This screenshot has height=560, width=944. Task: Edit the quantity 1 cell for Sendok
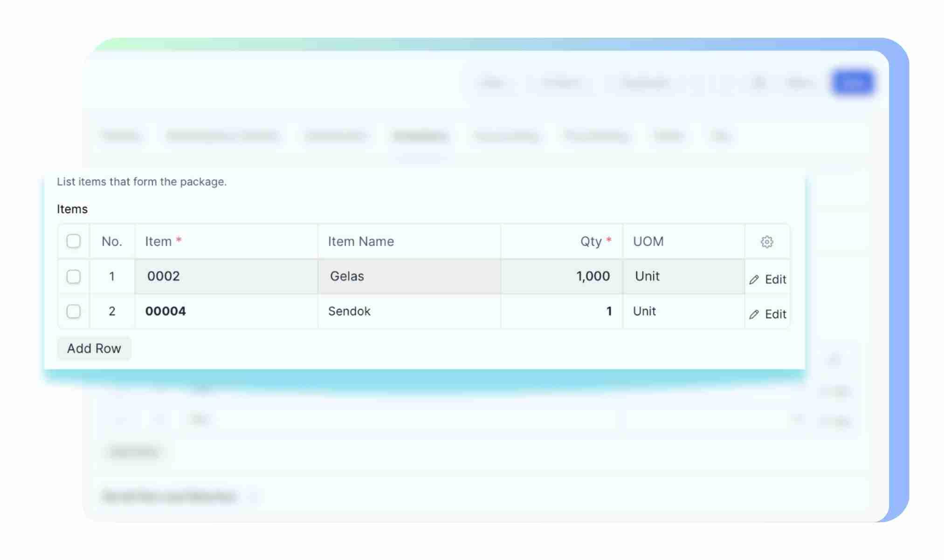561,311
